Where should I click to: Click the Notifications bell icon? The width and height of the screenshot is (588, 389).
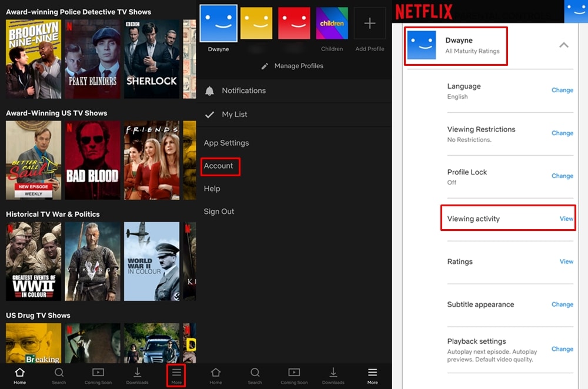point(210,90)
